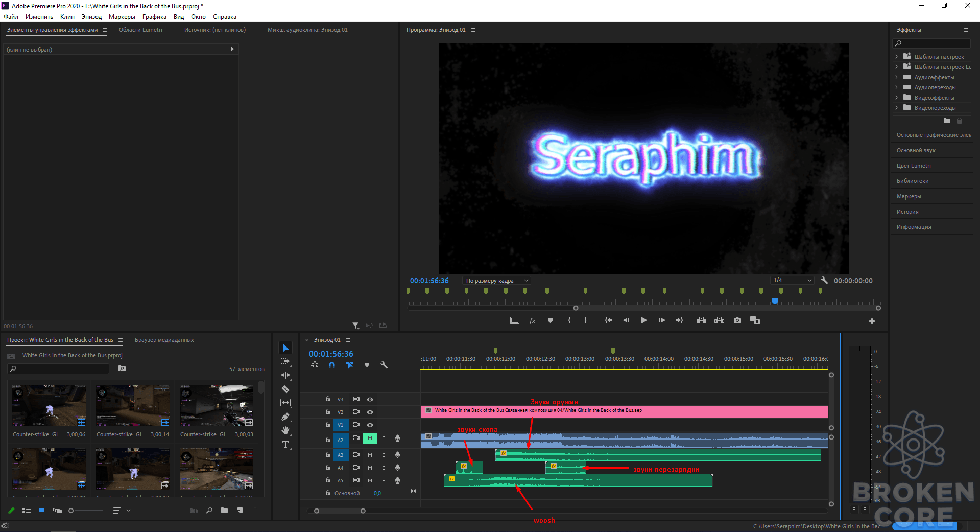Toggle lock on track V1
This screenshot has height=532, width=980.
[327, 424]
